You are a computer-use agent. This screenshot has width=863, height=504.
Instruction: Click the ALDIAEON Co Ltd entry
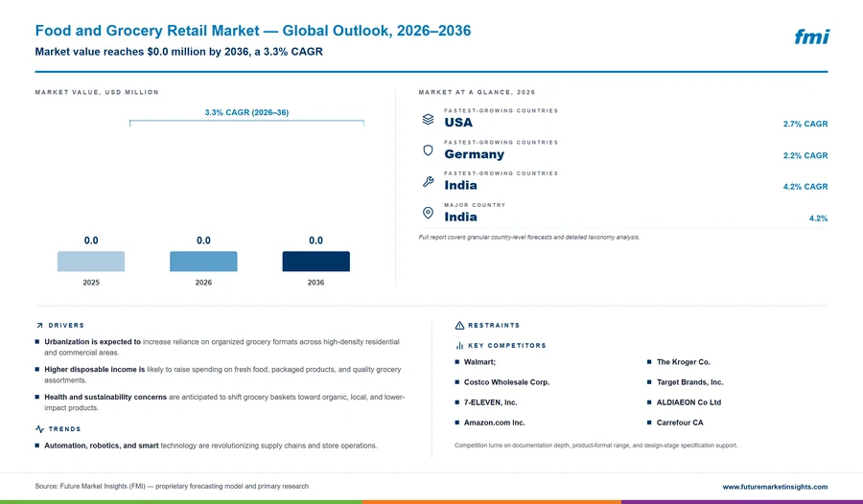[688, 402]
